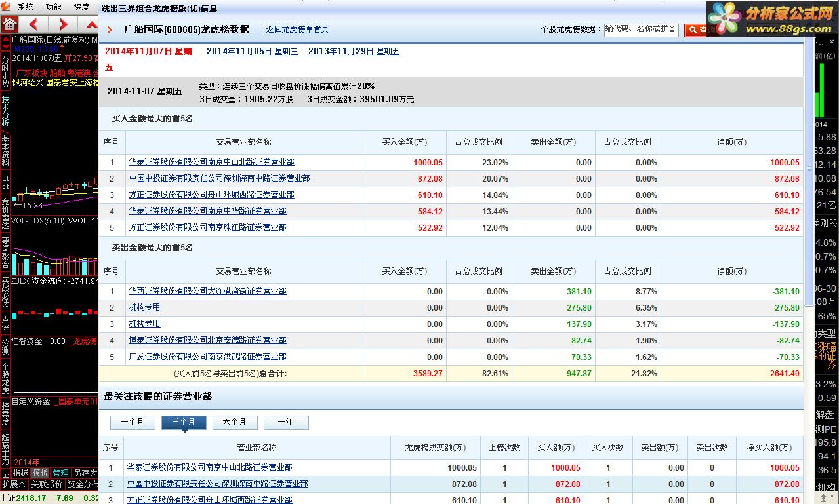Follow the 返回龙虎榜单首页 link
The width and height of the screenshot is (839, 504).
coord(297,29)
